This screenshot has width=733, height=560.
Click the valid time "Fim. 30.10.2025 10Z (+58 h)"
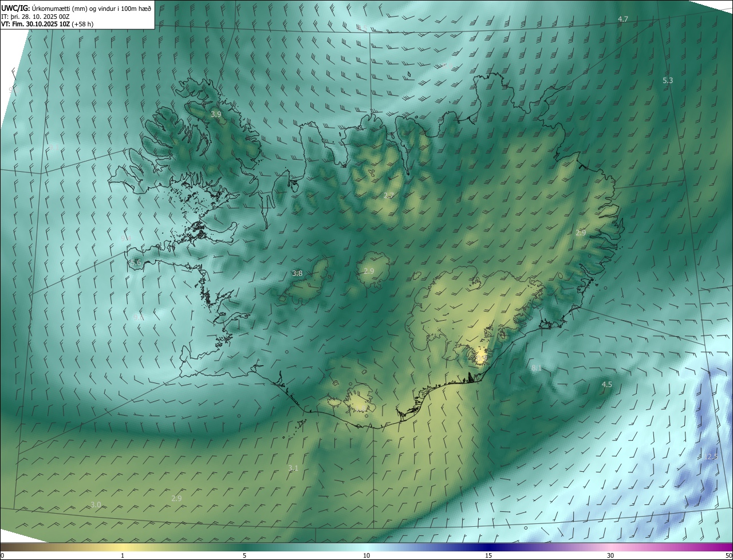[53, 24]
